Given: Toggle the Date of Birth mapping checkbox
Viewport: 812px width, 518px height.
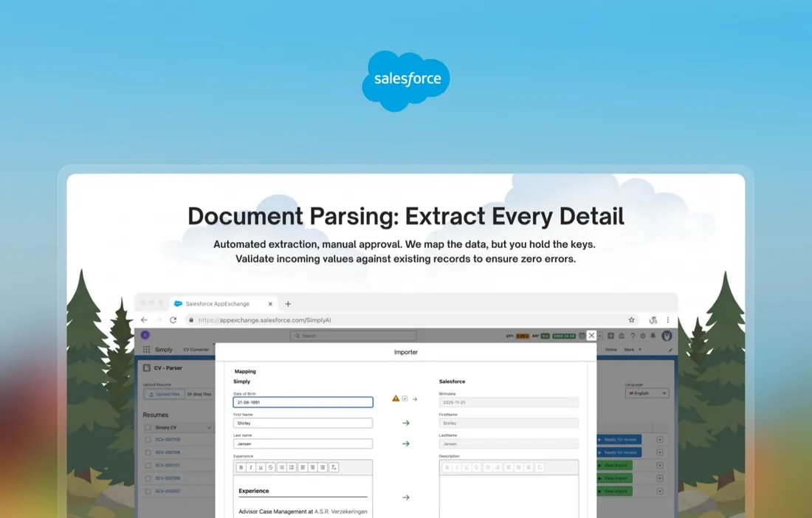Looking at the screenshot, I should coord(405,398).
